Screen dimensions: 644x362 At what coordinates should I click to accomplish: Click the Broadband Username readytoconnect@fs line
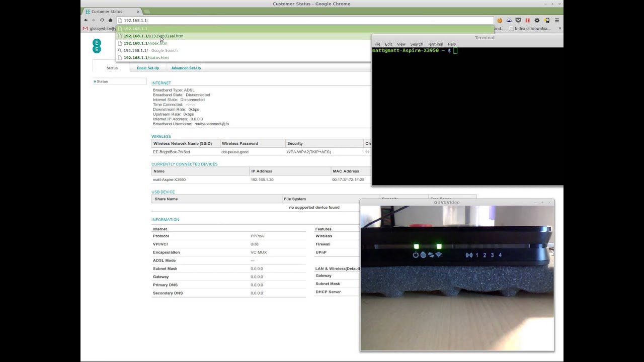[191, 124]
